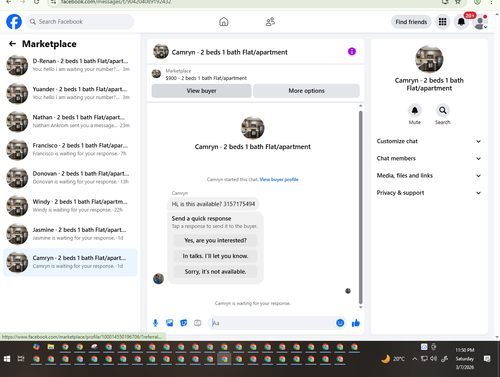500x377 pixels.
Task: Click the sender avatar beside quick responses
Action: tap(158, 278)
